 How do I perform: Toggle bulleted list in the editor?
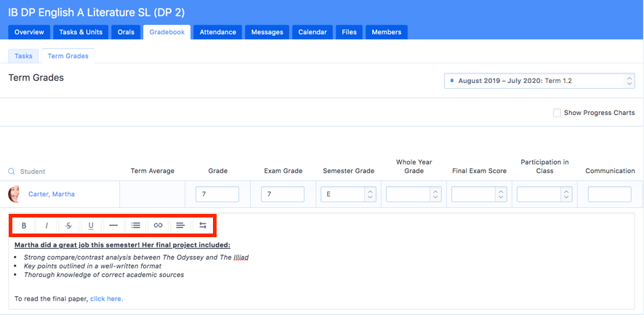[x=136, y=226]
